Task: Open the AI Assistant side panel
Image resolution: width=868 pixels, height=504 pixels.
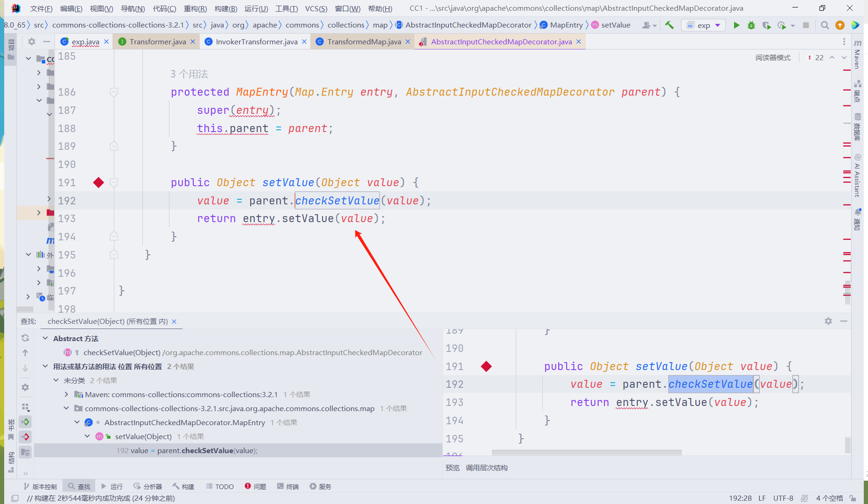Action: (858, 175)
